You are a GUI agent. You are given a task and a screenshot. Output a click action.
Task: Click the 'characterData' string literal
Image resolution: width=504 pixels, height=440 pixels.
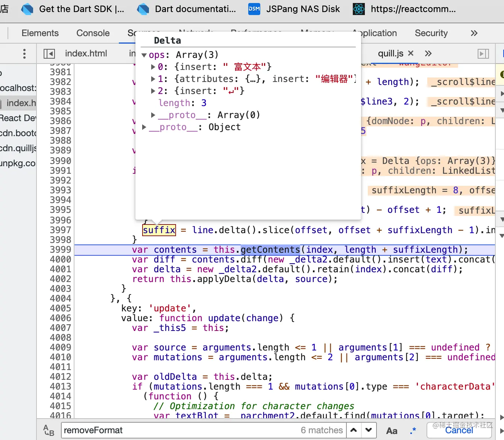pyautogui.click(x=455, y=387)
